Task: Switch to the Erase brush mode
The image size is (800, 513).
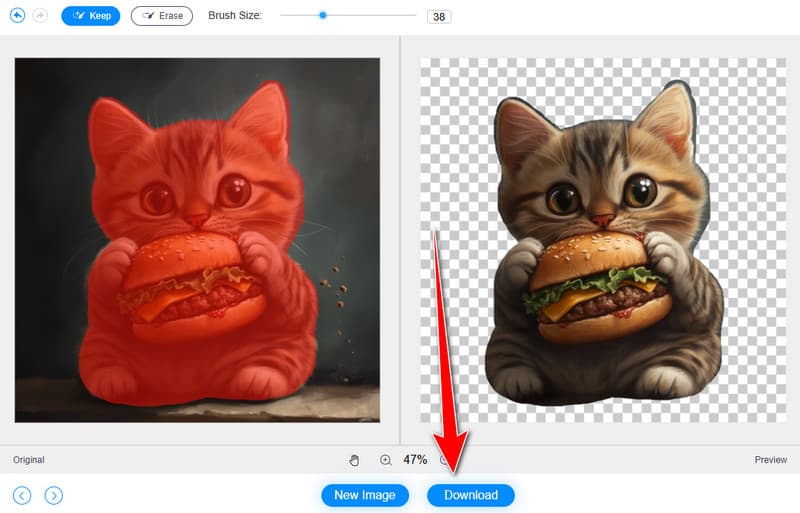Action: tap(162, 16)
